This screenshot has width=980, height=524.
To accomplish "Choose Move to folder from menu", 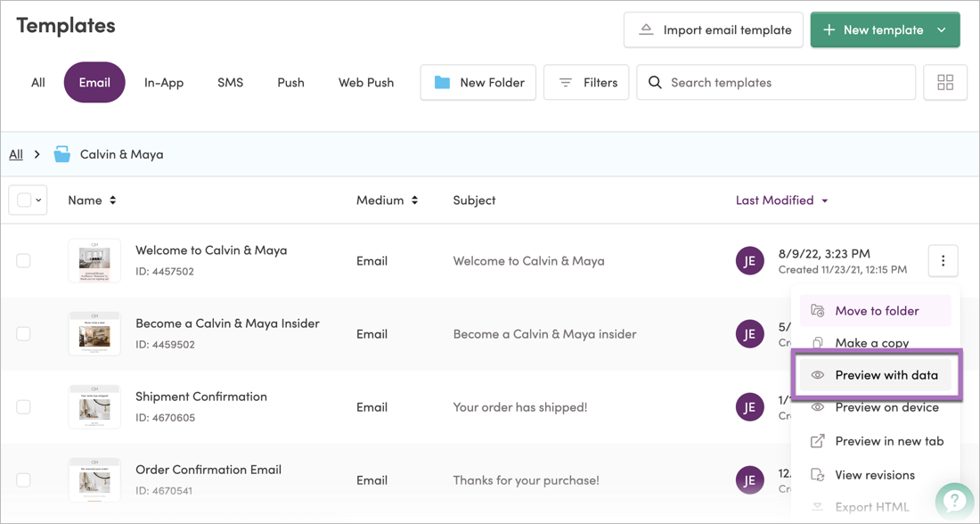I will (875, 311).
